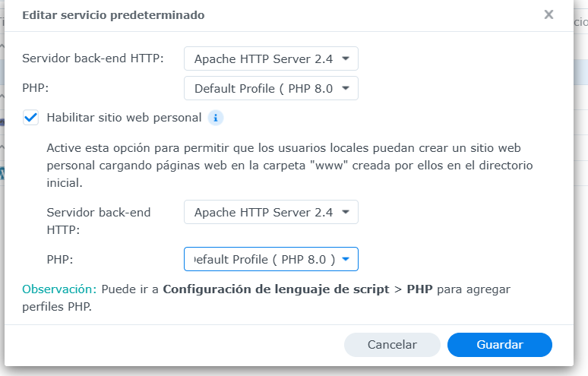Viewport: 588px width, 376px height.
Task: Click the 'Habilitar sitio web personal' label text
Action: [x=124, y=118]
